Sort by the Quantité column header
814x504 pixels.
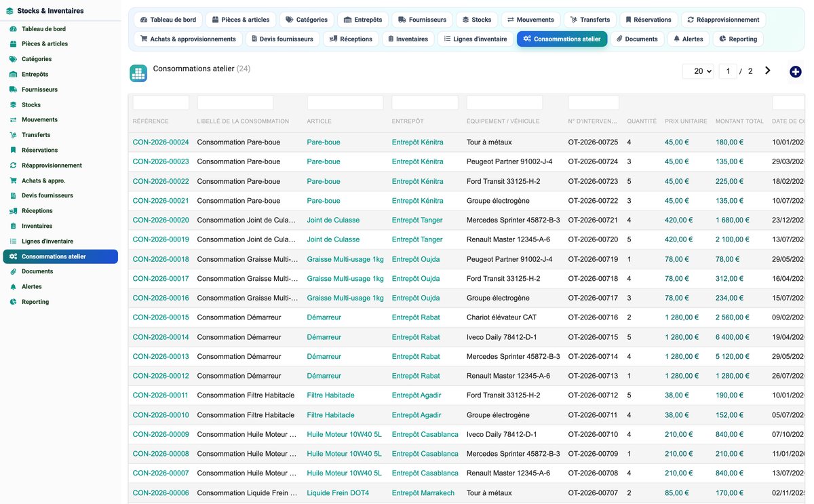pos(642,121)
